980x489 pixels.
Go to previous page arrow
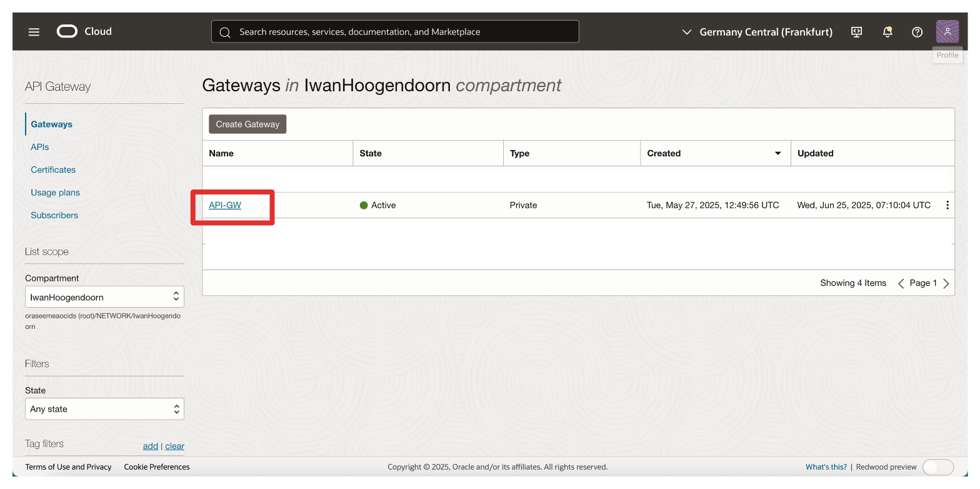901,283
